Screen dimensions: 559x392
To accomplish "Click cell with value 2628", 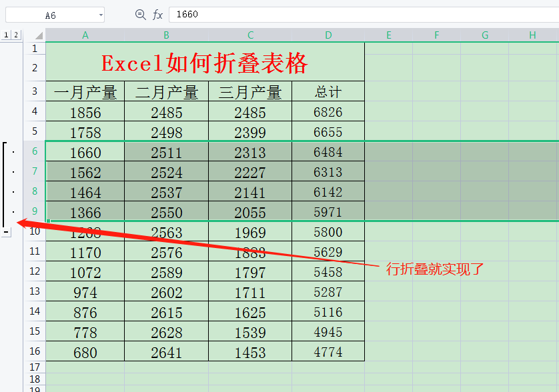I will click(167, 331).
